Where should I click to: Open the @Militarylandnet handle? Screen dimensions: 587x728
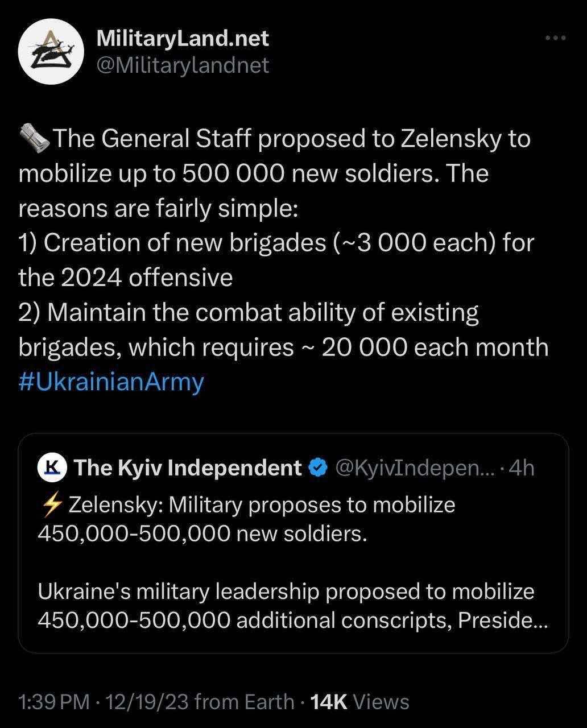point(183,65)
